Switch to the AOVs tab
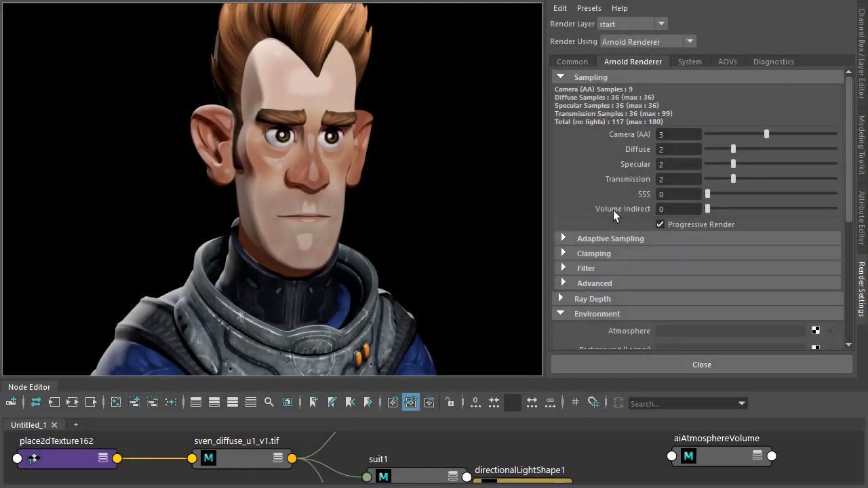 pos(727,62)
